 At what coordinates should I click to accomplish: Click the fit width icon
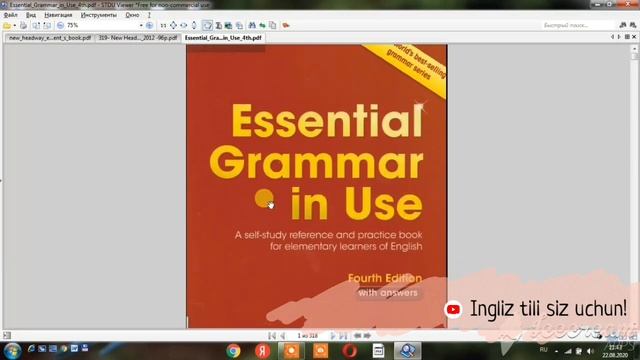pyautogui.click(x=184, y=26)
